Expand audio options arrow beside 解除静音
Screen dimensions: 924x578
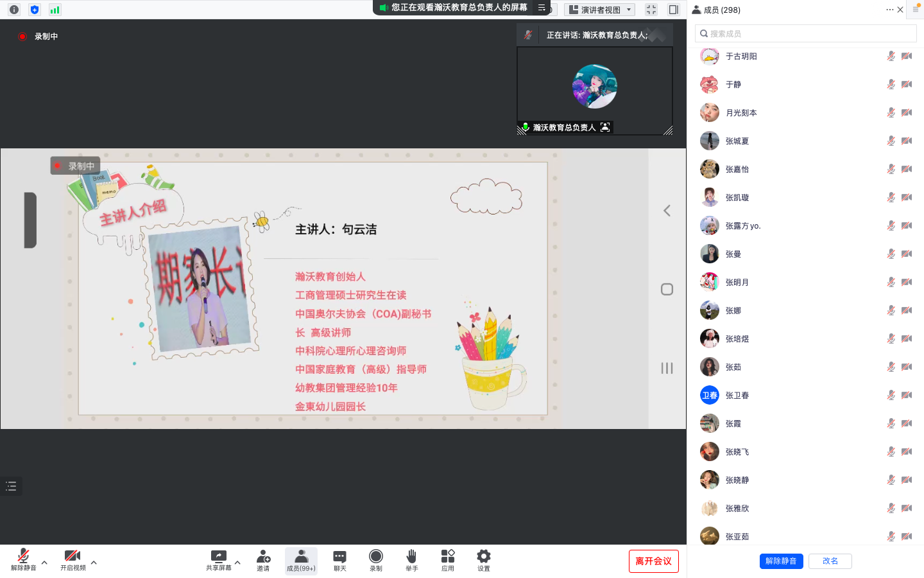coord(44,563)
